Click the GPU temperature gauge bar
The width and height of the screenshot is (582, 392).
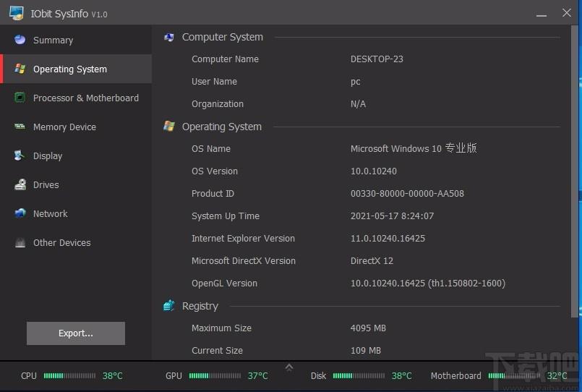[215, 376]
